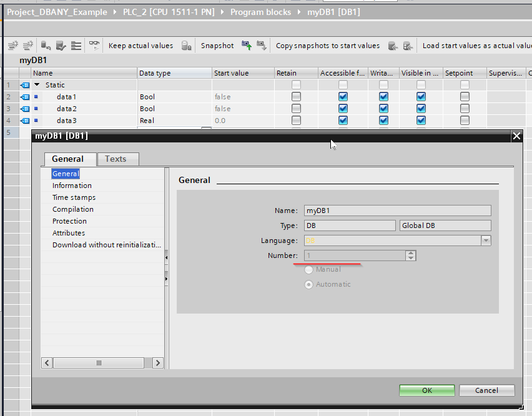
Task: Click the data1 row tag icon
Action: 25,97
